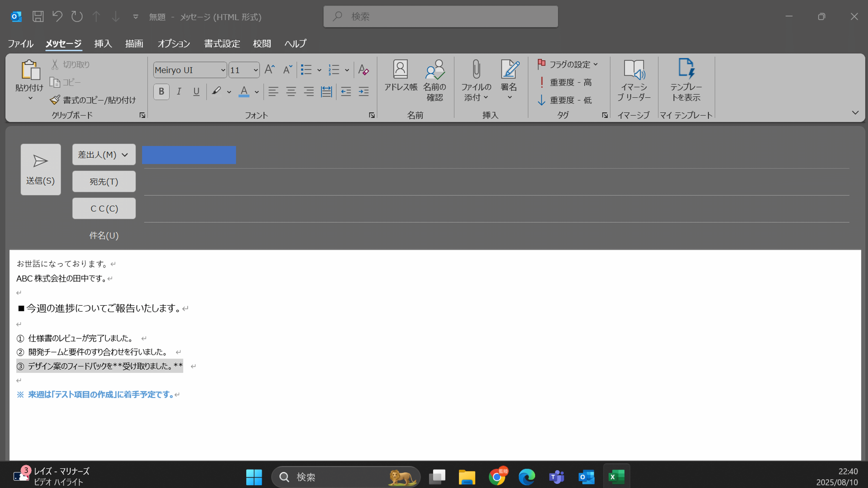Click the Redo icon in title bar
This screenshot has height=488, width=868.
pos(77,16)
